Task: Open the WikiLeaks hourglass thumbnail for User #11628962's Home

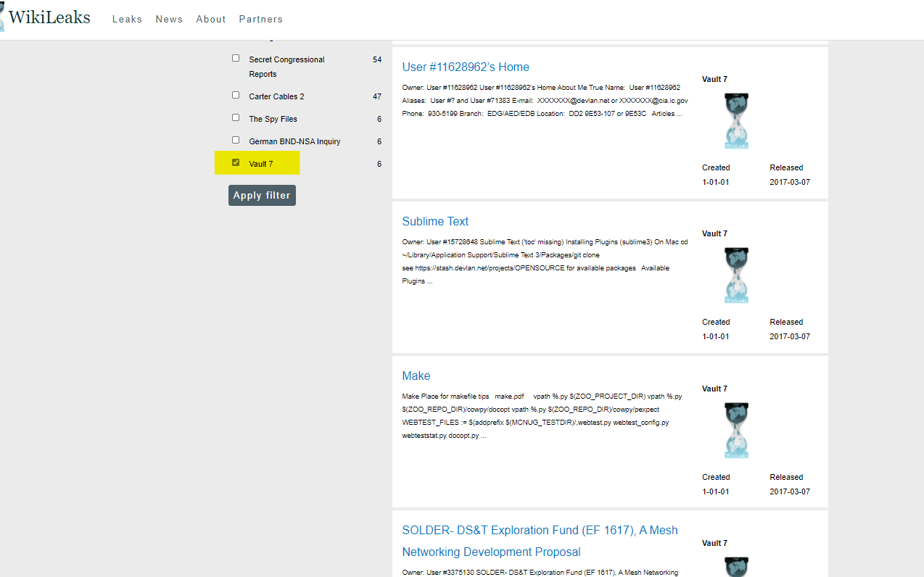Action: 736,121
